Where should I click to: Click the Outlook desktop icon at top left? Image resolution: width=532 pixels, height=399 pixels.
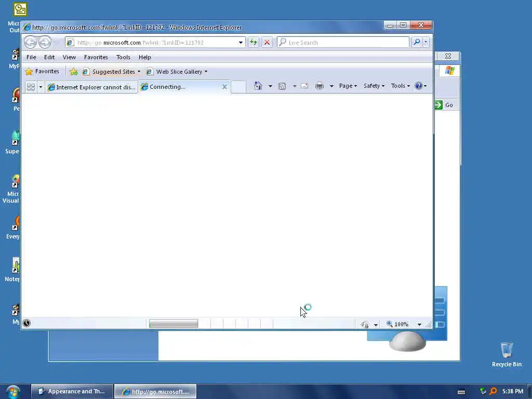pos(20,9)
